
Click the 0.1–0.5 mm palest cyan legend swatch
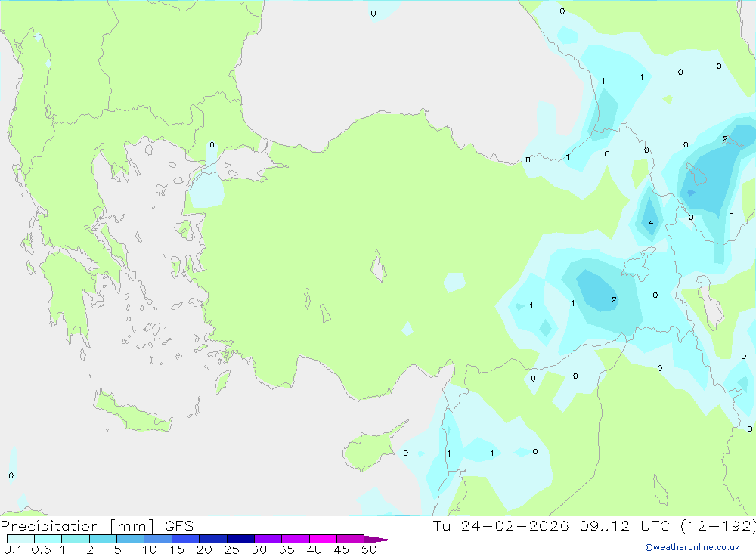click(20, 539)
